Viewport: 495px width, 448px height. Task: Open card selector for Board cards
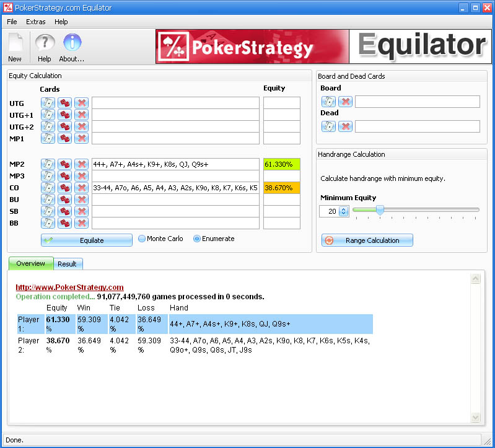pyautogui.click(x=328, y=102)
